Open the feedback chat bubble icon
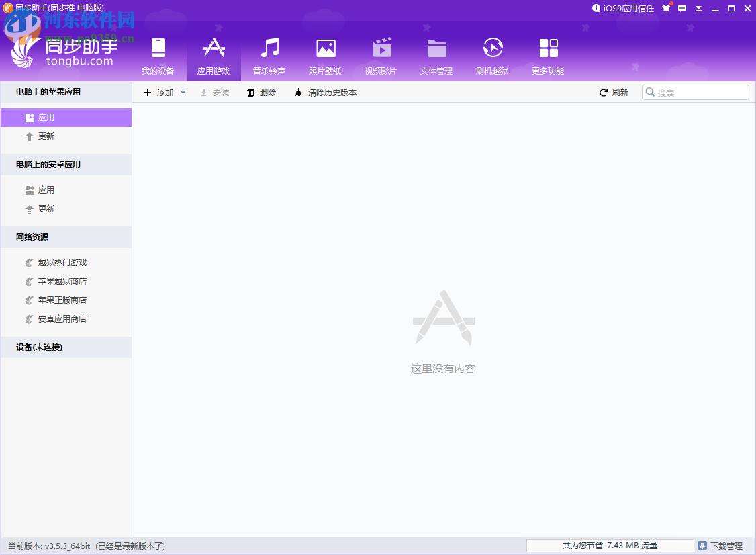This screenshot has height=555, width=756. pos(682,9)
